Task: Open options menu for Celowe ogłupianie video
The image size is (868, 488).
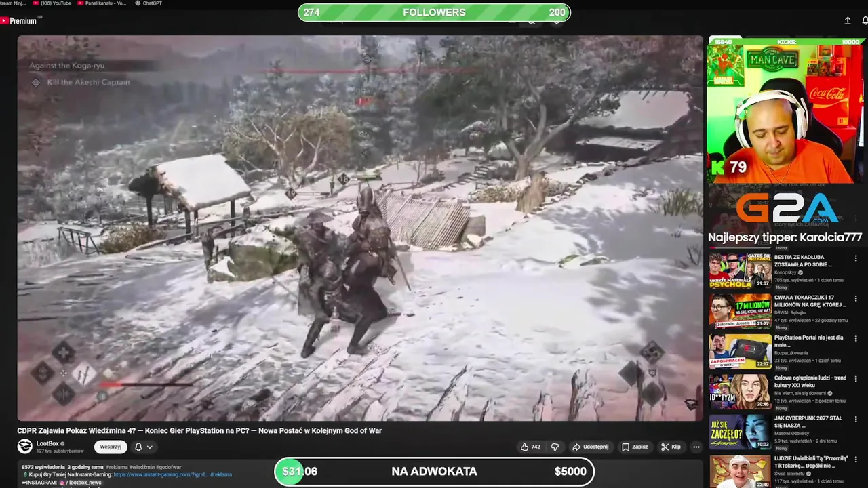Action: (856, 379)
